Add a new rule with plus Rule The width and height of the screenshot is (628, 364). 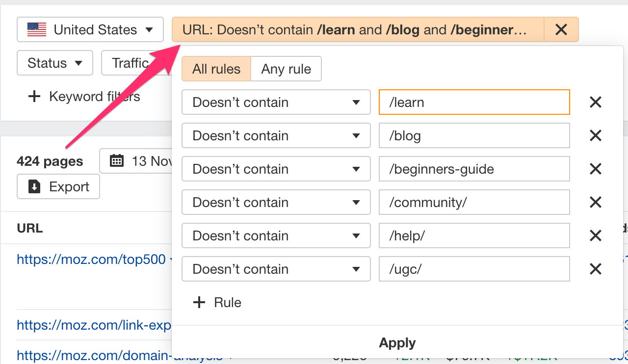[x=217, y=302]
